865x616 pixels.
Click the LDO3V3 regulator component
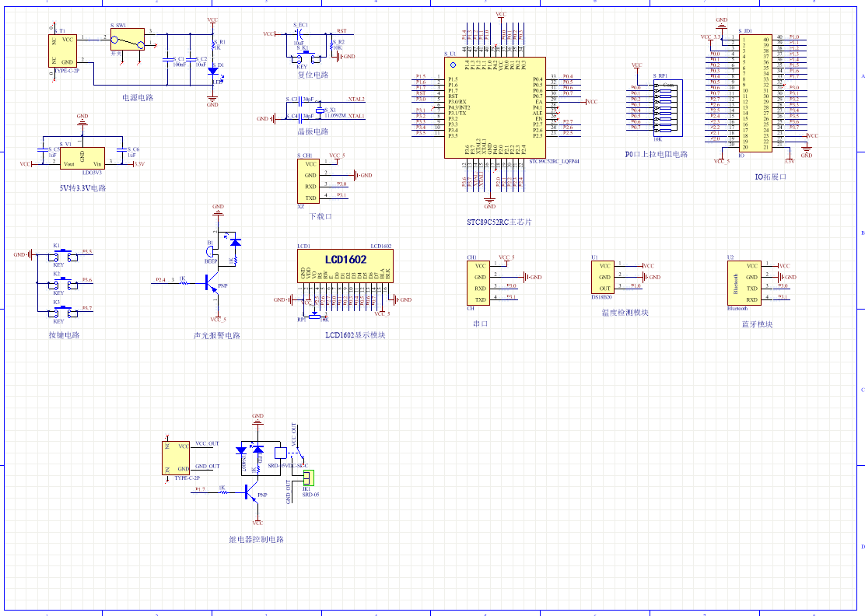[82, 159]
